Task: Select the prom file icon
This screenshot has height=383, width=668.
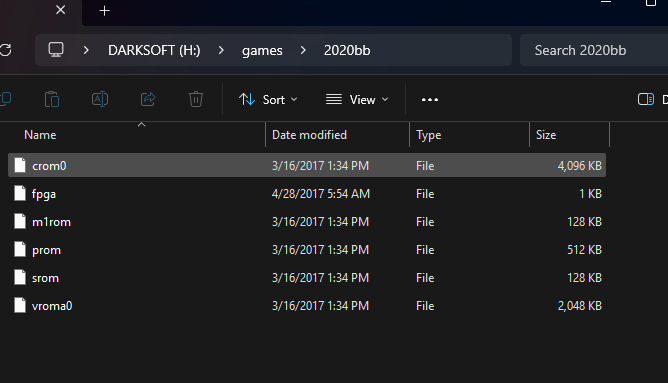Action: click(20, 250)
